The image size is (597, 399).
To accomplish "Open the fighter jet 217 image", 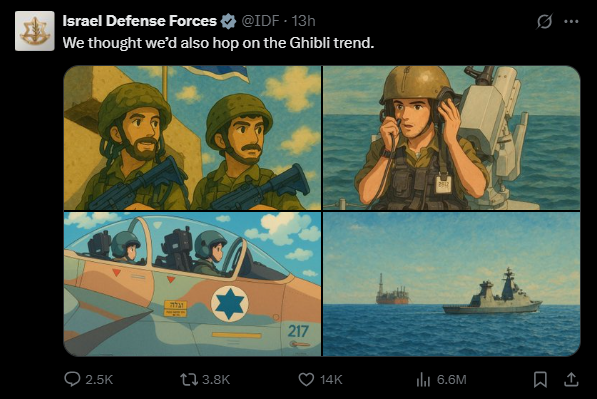I will (192, 284).
